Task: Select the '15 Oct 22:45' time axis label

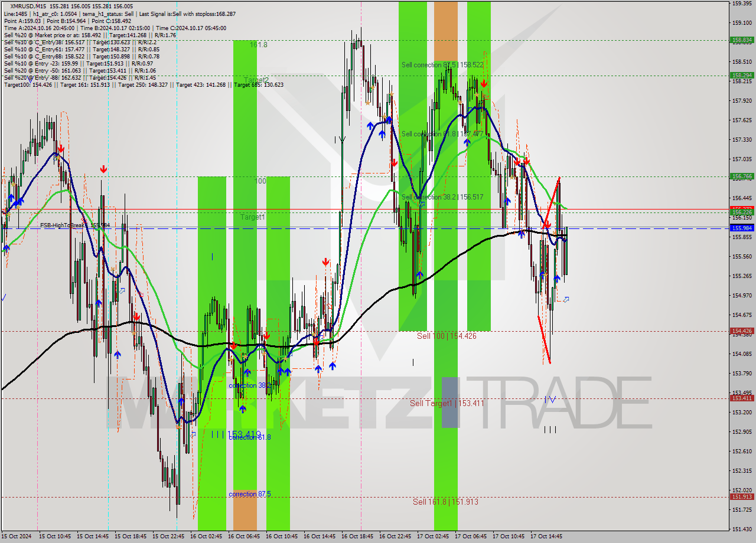Action: click(168, 537)
